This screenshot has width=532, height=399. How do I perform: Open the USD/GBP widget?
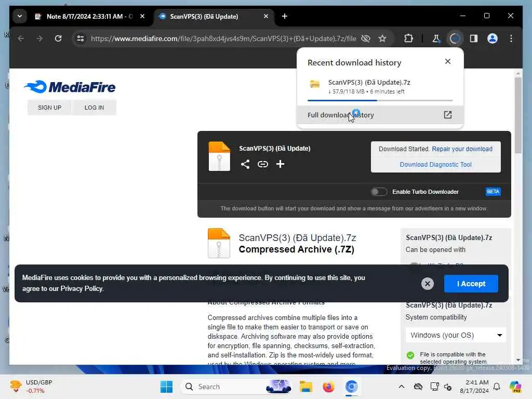coord(31,387)
